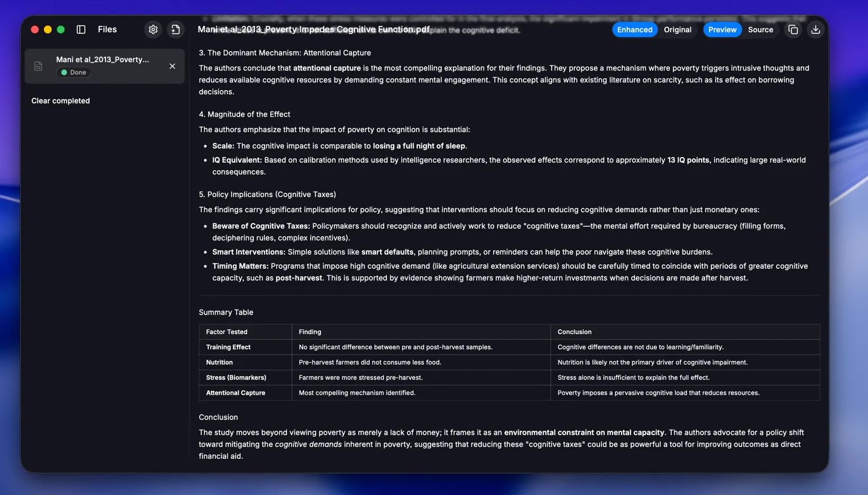Image resolution: width=868 pixels, height=495 pixels.
Task: Click the Files heading
Action: pos(107,29)
